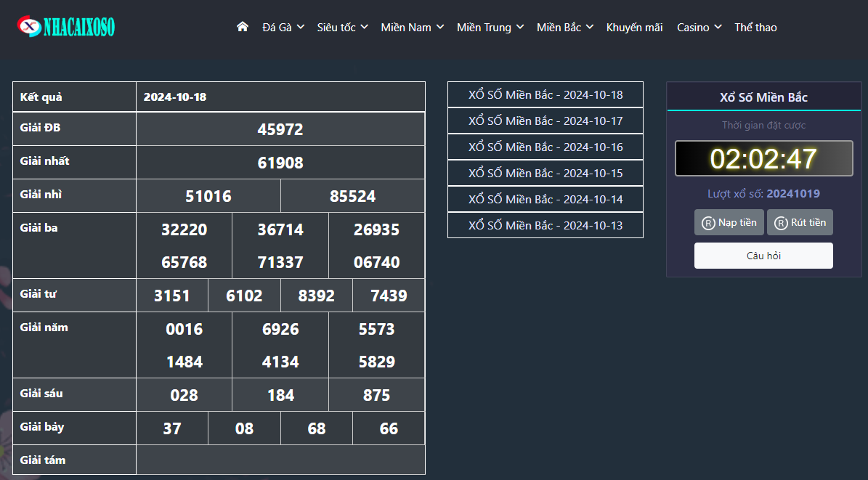
Task: Expand the Casino dropdown menu
Action: tap(699, 28)
